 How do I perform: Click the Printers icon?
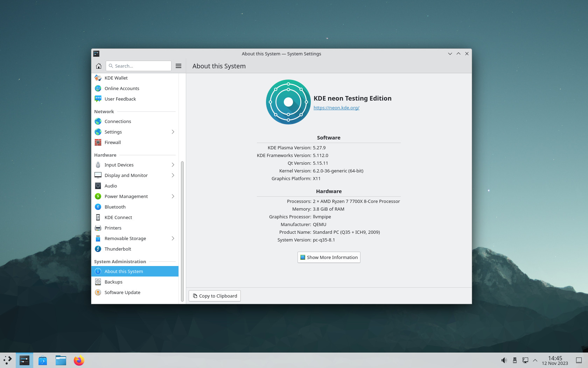(x=98, y=228)
